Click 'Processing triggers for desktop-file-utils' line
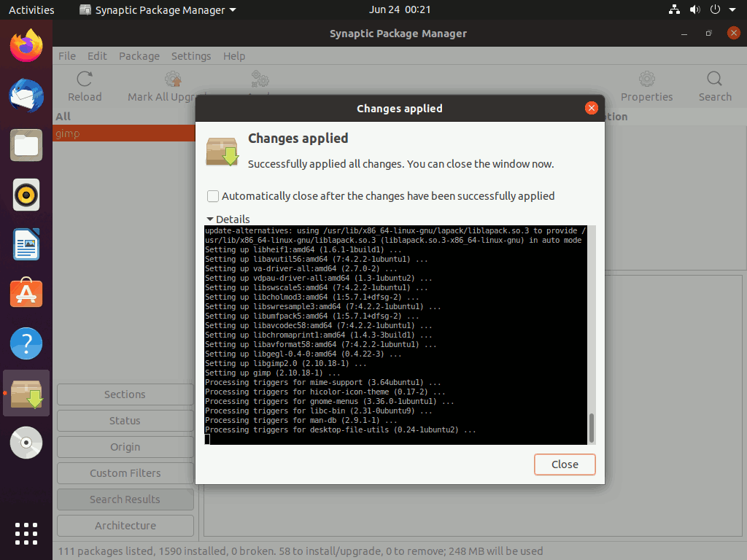747x560 pixels. tap(340, 430)
